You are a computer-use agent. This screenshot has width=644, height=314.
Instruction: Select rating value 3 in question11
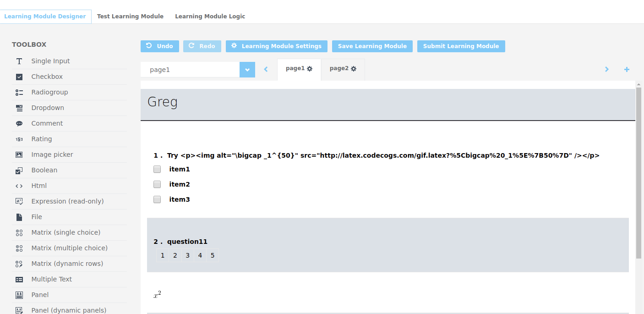coord(187,255)
